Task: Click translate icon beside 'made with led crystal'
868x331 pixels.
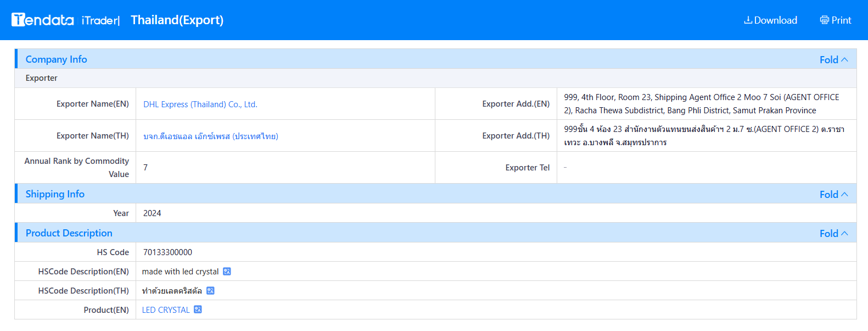Action: 227,272
